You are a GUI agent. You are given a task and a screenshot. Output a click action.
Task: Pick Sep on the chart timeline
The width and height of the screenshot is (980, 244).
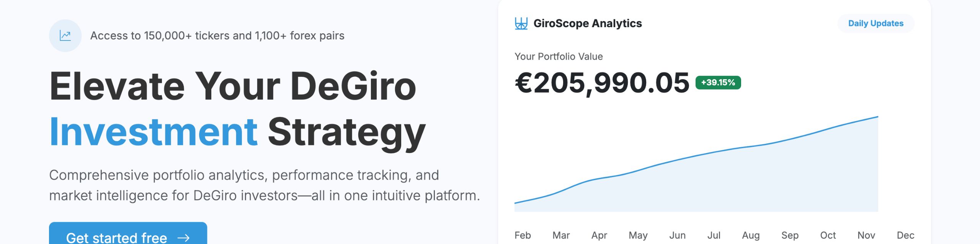pos(790,235)
